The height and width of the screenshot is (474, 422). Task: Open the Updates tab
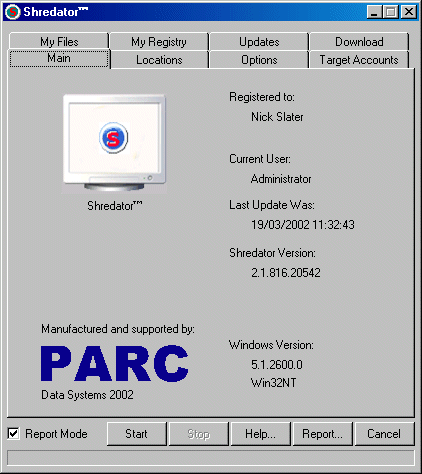(259, 42)
